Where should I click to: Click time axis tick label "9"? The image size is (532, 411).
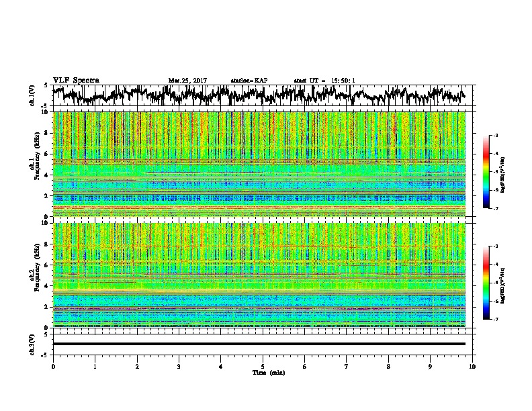430,367
